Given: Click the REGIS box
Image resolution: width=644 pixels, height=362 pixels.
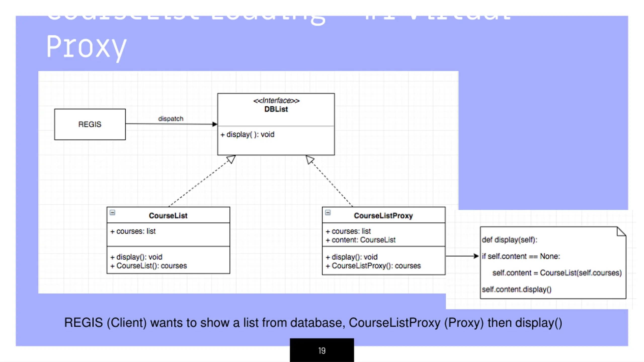Looking at the screenshot, I should coord(90,124).
